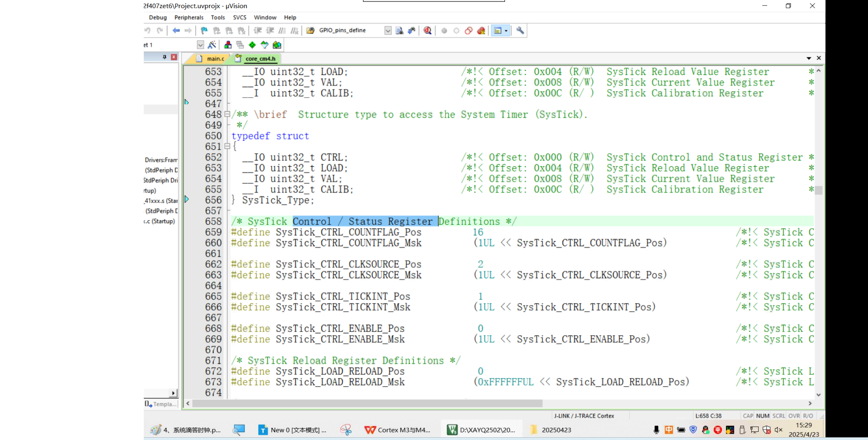Build the current target
The width and height of the screenshot is (868, 440).
click(227, 45)
